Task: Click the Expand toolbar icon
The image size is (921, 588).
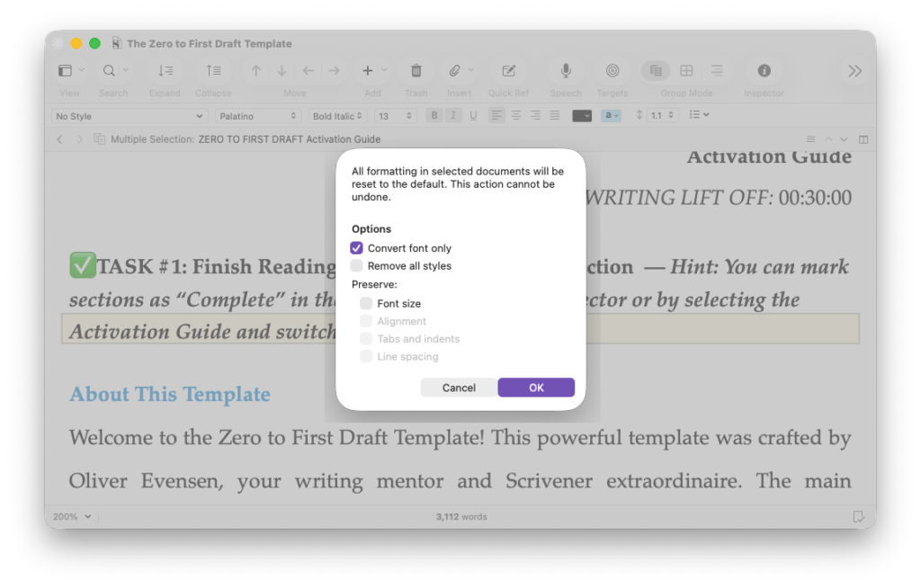Action: pos(165,71)
